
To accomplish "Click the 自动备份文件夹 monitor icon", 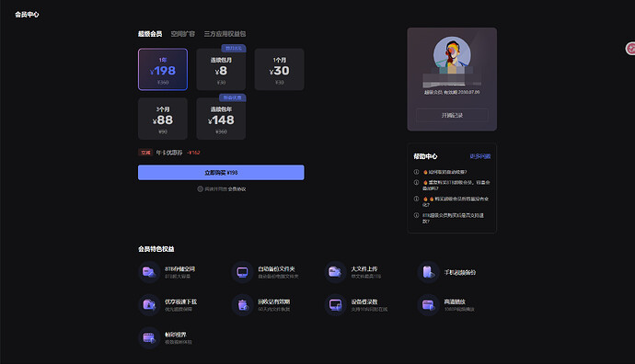I will click(242, 272).
